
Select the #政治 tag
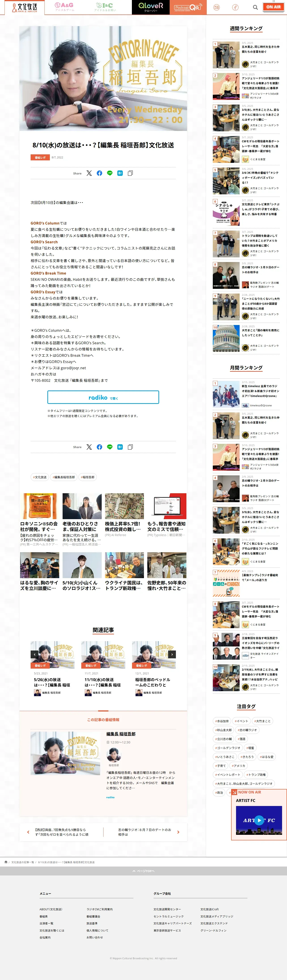219,792
